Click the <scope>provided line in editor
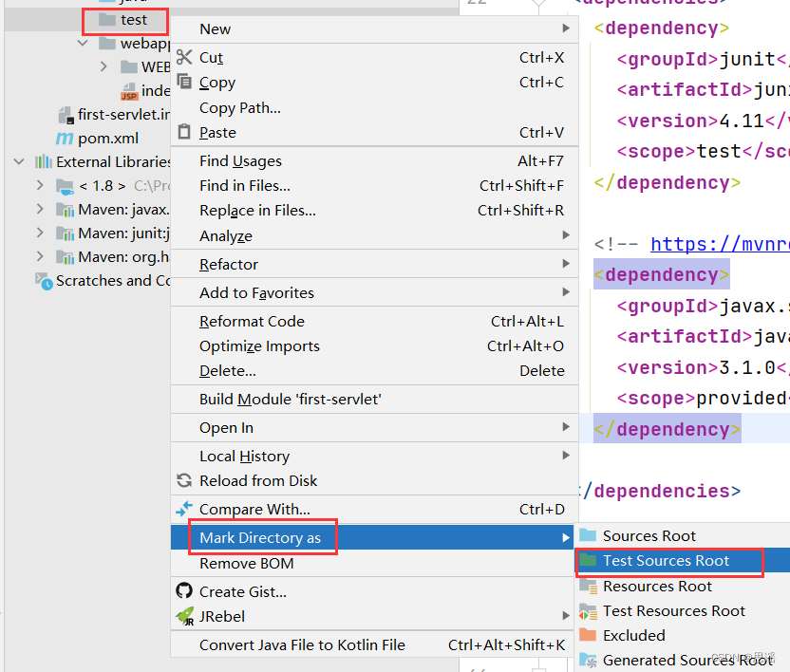 click(704, 398)
